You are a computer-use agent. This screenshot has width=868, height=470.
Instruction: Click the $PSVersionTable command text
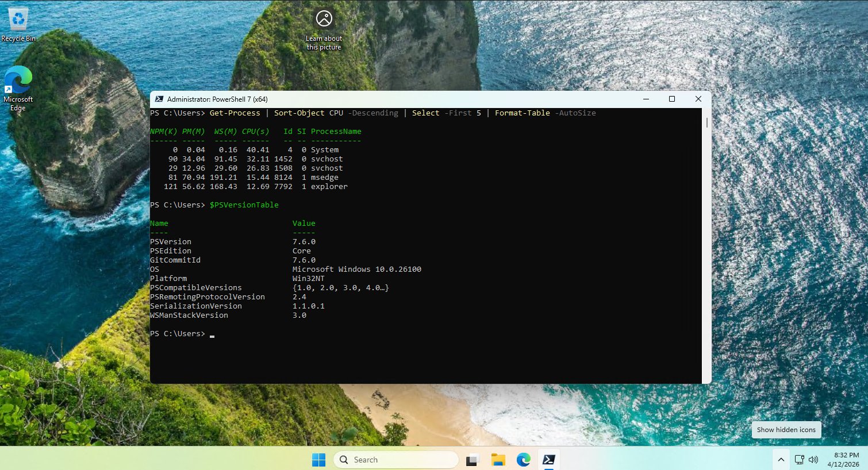pyautogui.click(x=244, y=205)
